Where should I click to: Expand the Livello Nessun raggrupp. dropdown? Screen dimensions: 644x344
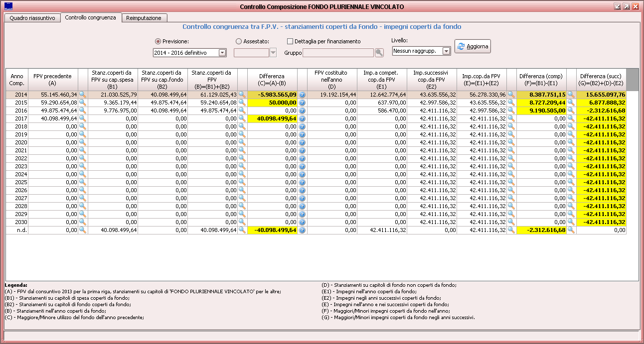tap(446, 51)
